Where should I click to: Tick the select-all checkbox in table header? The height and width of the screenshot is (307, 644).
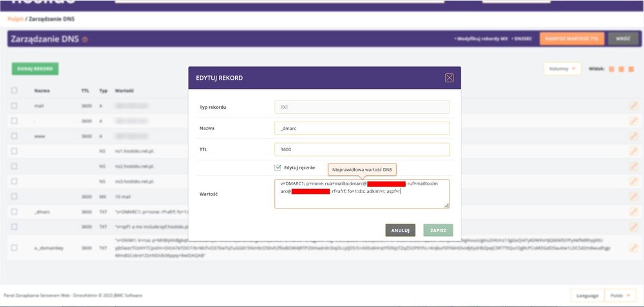pos(14,90)
